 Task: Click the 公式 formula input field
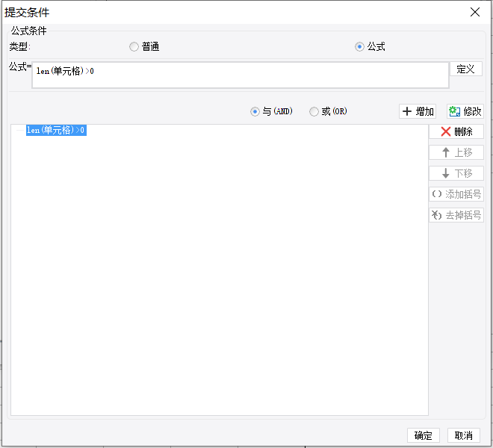pos(241,75)
